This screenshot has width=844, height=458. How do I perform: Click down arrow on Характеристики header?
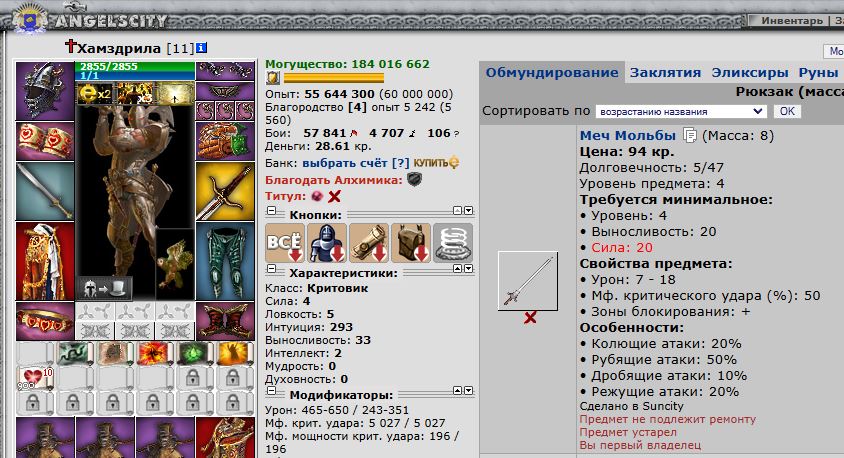click(x=468, y=268)
